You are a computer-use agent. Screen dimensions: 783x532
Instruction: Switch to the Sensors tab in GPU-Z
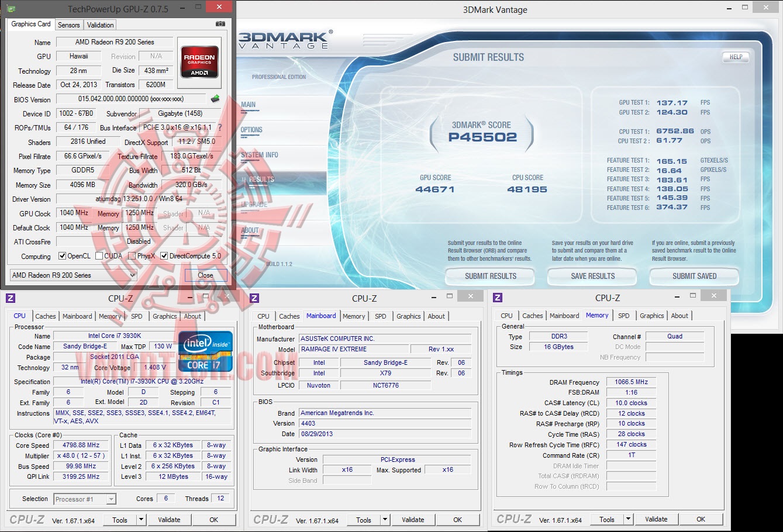click(x=68, y=25)
